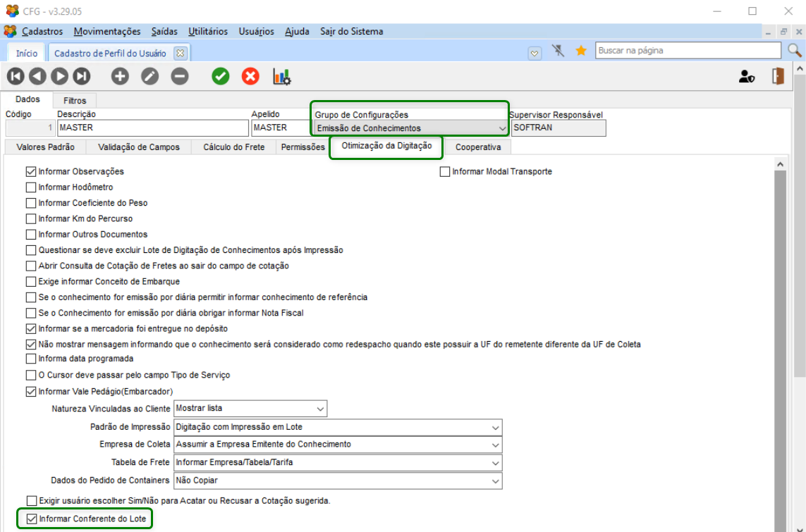The image size is (806, 532).
Task: Toggle Informar Vale Pedágio(Embarcador) checkbox
Action: [31, 391]
